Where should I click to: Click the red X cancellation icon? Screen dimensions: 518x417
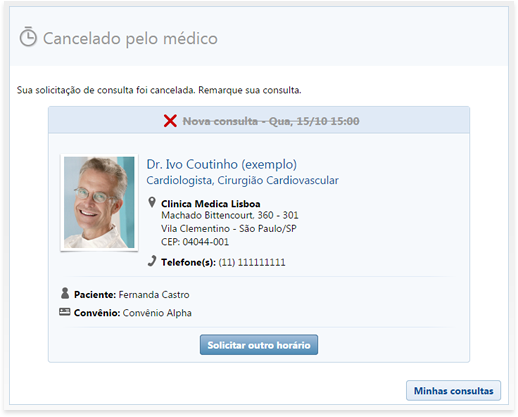tap(170, 121)
